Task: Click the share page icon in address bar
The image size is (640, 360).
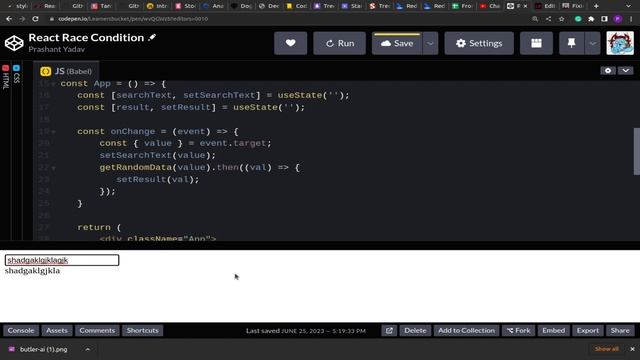Action: [548, 19]
